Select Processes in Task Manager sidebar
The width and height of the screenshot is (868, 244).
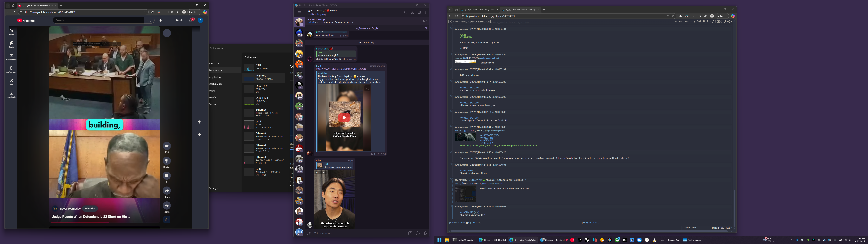(x=214, y=64)
